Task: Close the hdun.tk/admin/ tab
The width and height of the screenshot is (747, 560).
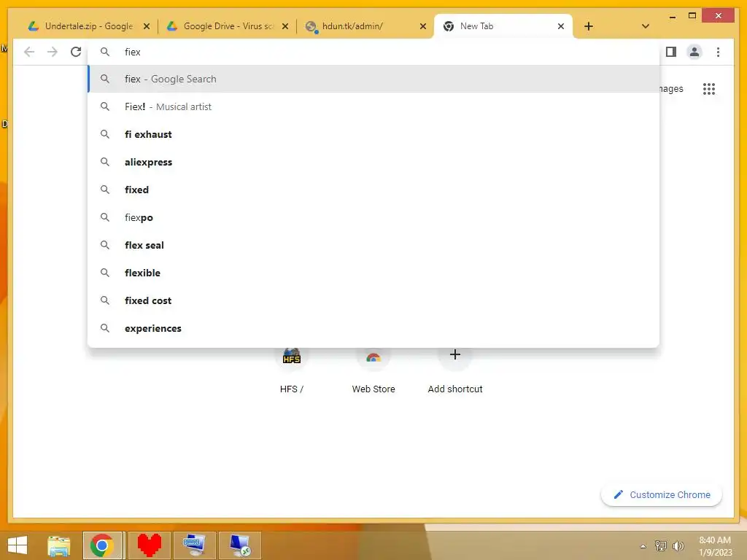Action: pos(422,26)
